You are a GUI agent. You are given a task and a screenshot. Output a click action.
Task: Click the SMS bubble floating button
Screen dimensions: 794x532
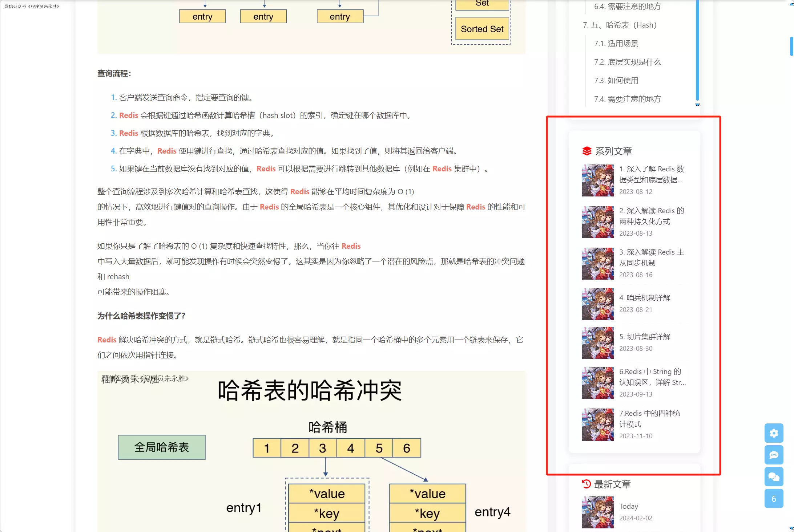[774, 455]
